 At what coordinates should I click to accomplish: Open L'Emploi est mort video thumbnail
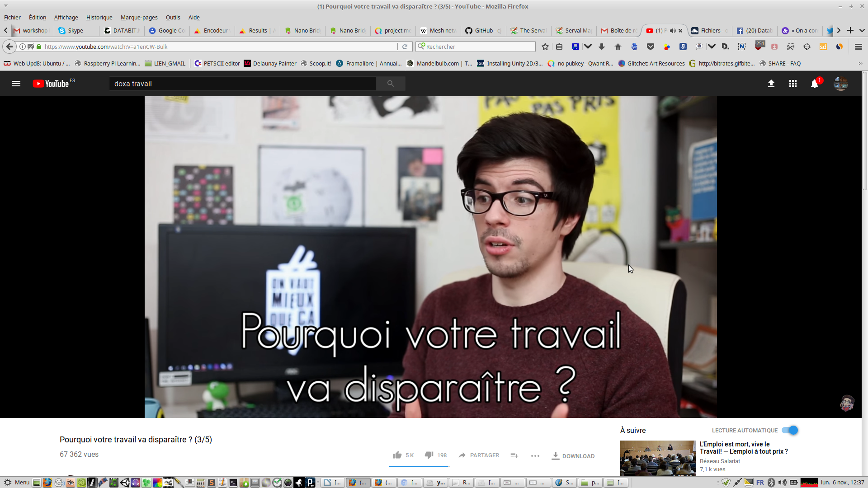[x=658, y=458]
